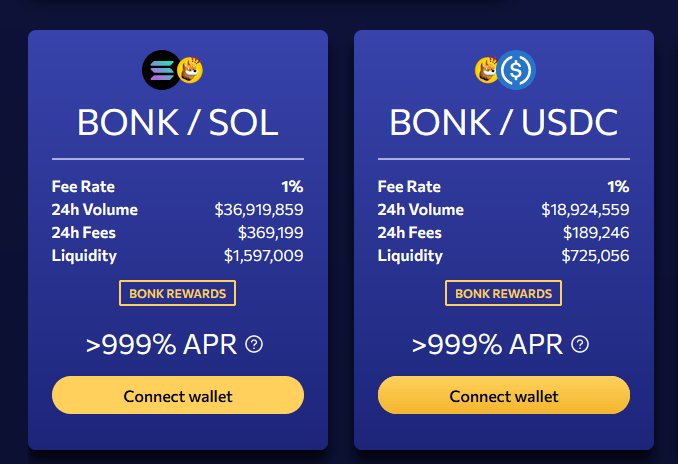Click BONK dog icon in BONK/SOL card
The image size is (678, 464).
coord(190,69)
